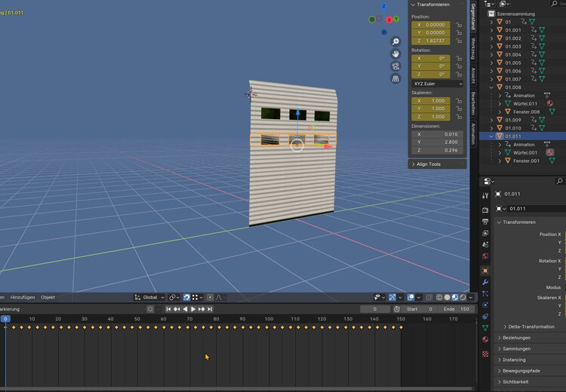Click the Szenensammlung collection icon
This screenshot has height=392, width=566.
491,14
